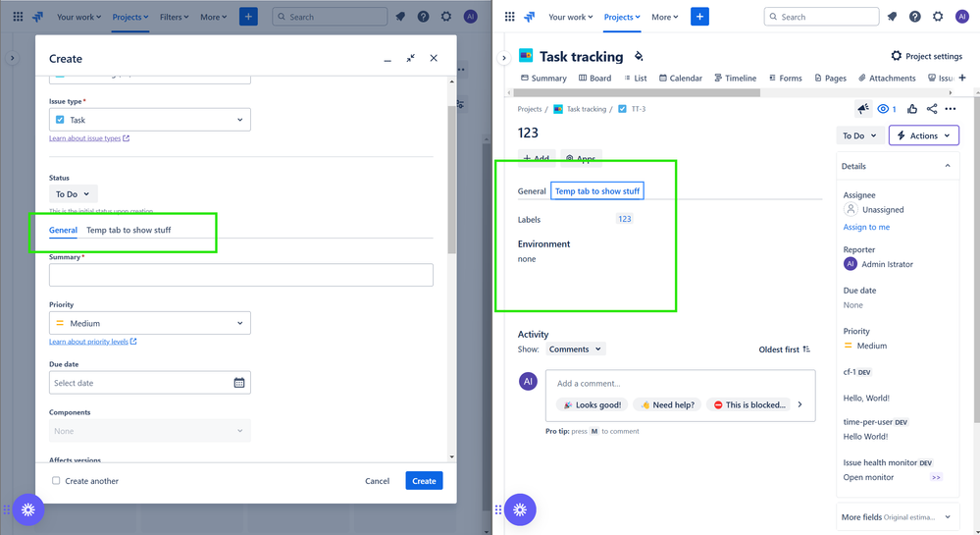Viewport: 980px width, 535px height.
Task: Open profile avatar in right window header
Action: 962,17
